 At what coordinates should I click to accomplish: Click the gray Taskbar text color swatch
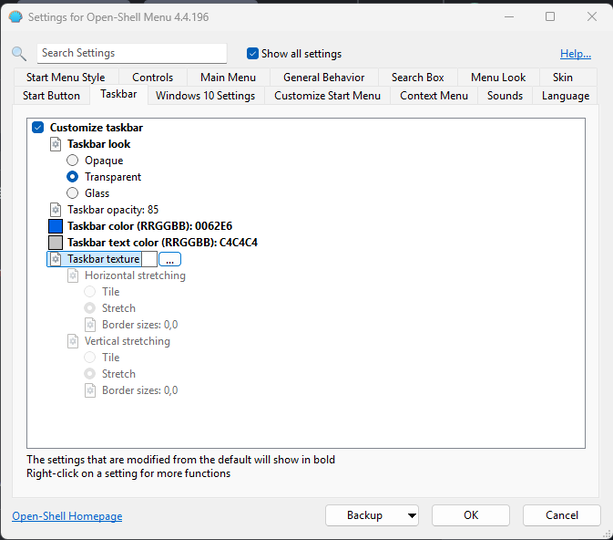pyautogui.click(x=56, y=243)
